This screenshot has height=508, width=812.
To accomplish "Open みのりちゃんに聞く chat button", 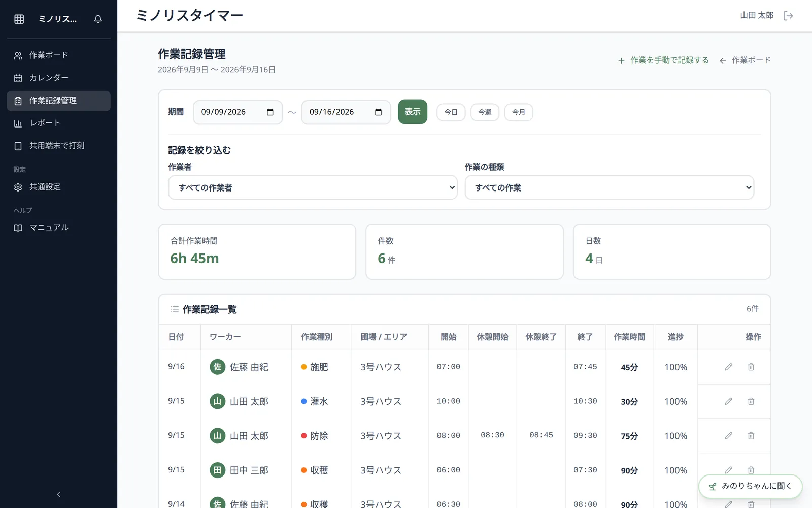I will tap(751, 486).
